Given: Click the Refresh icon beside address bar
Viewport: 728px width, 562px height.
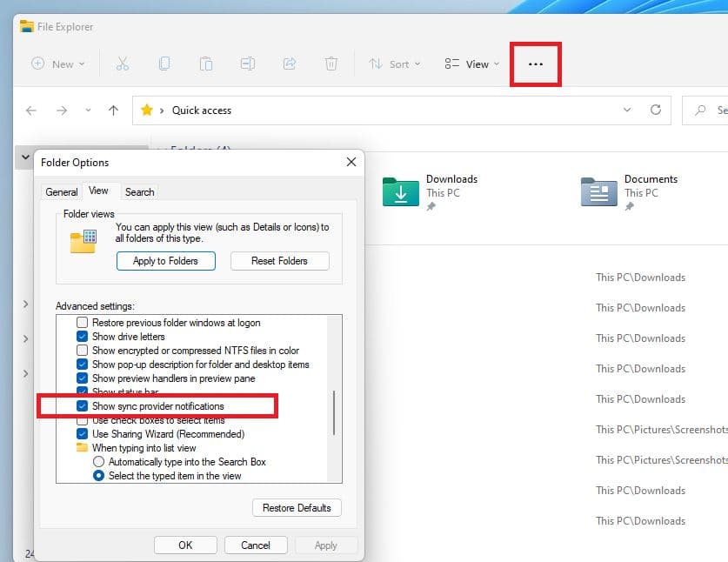Looking at the screenshot, I should 656,110.
